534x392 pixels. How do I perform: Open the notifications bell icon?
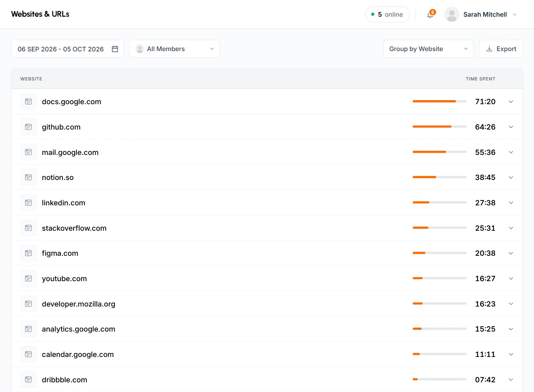tap(431, 15)
